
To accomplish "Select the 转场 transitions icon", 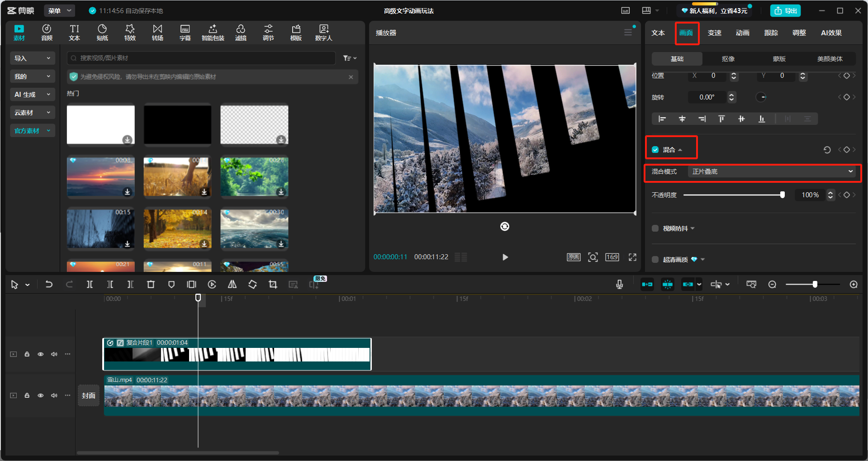I will coord(157,33).
